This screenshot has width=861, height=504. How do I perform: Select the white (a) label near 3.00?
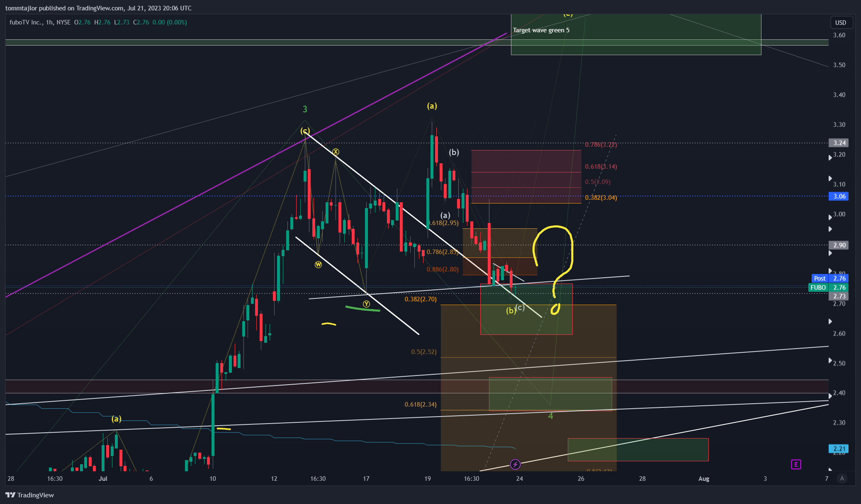click(x=445, y=216)
